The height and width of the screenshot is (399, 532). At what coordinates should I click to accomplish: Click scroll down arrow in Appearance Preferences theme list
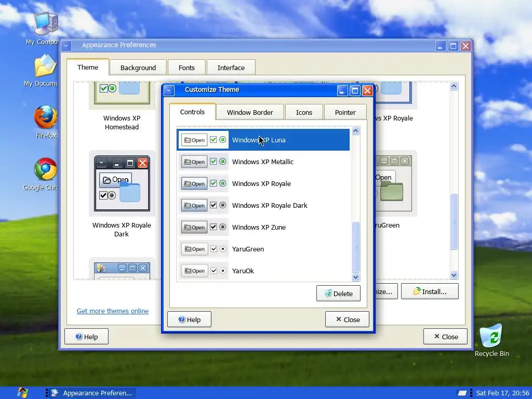point(454,275)
